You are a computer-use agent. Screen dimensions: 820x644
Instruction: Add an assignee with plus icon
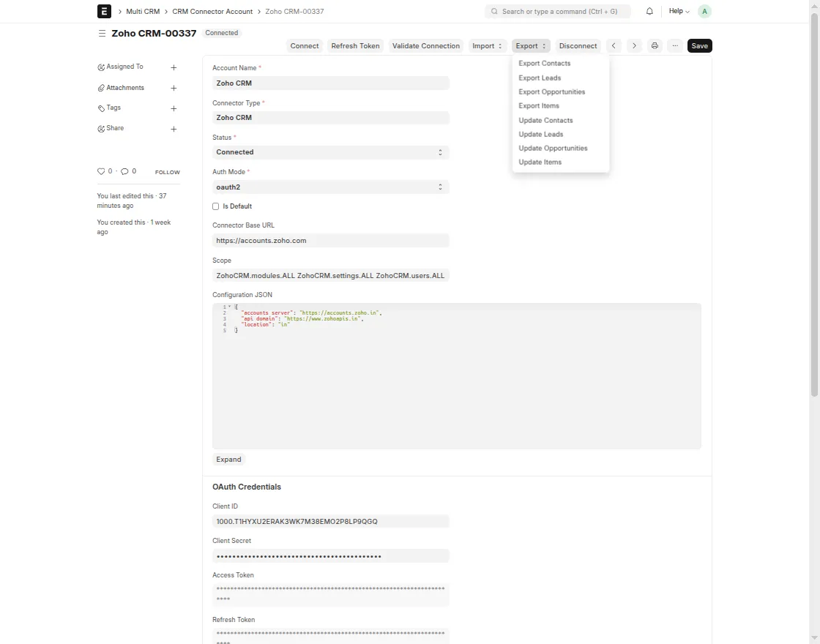point(174,67)
